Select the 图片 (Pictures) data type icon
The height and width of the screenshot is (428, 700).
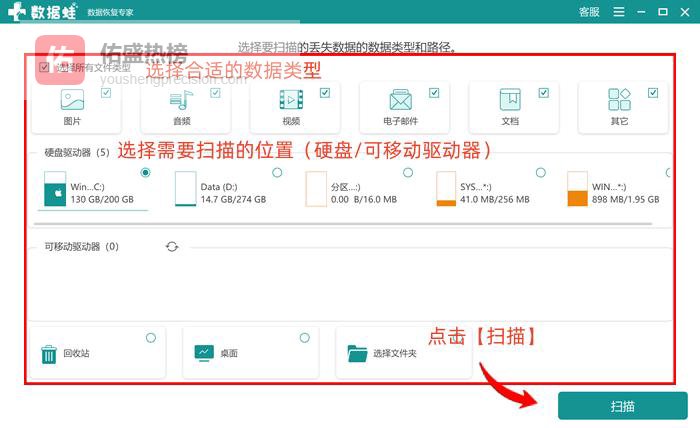pyautogui.click(x=72, y=100)
